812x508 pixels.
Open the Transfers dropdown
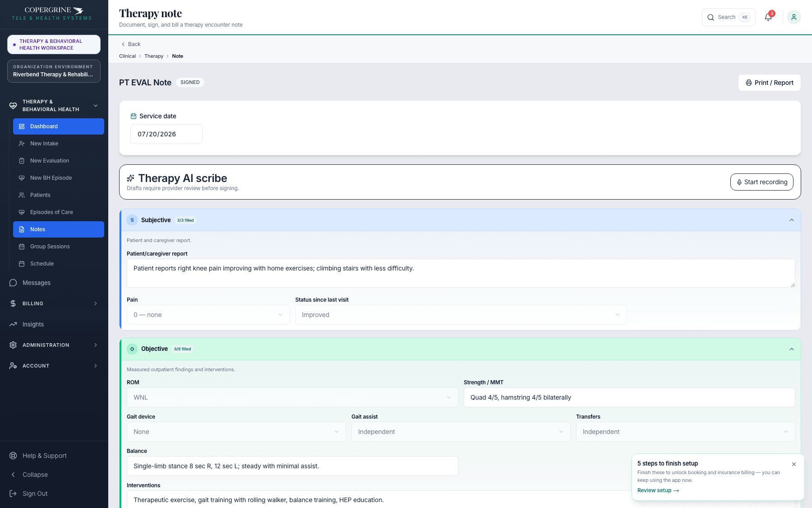(x=686, y=432)
